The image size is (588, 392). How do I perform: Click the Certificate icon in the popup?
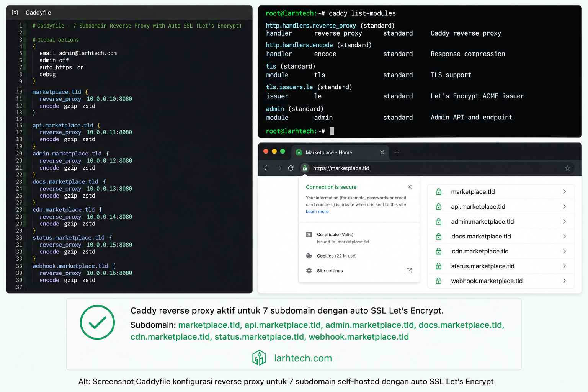tap(309, 235)
